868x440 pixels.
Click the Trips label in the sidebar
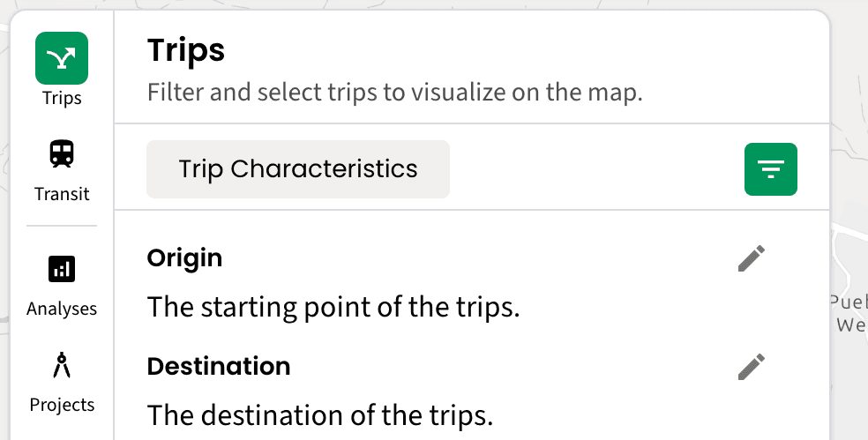coord(62,98)
